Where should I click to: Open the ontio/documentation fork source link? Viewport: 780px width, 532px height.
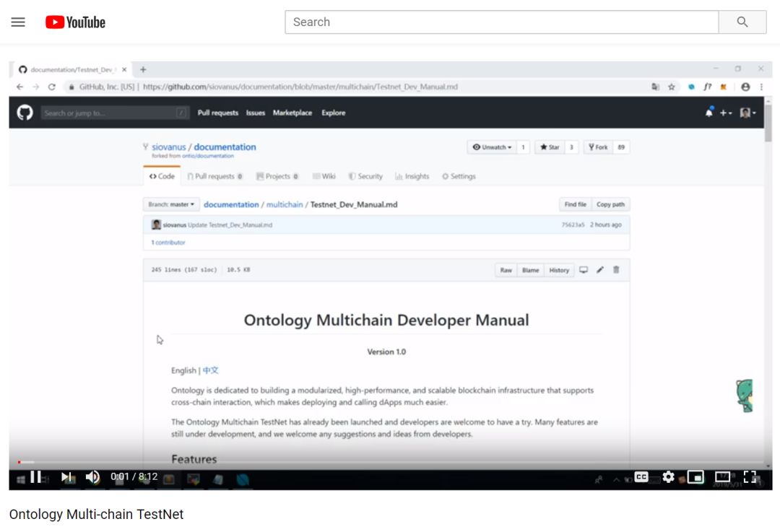207,156
